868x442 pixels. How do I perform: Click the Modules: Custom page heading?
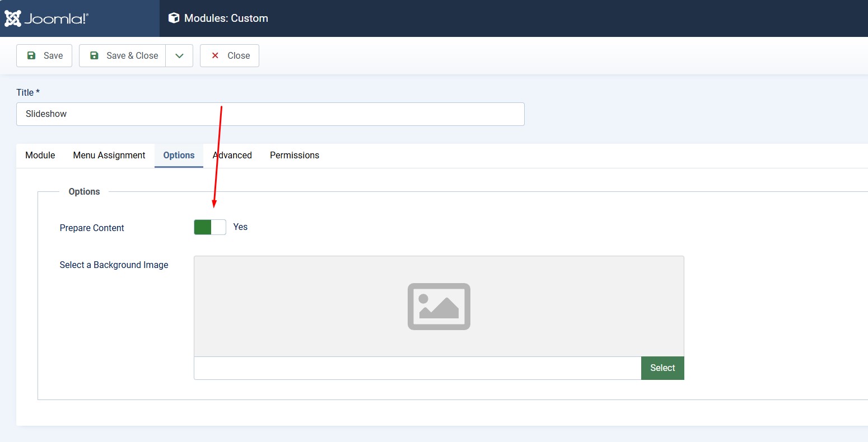(x=226, y=18)
